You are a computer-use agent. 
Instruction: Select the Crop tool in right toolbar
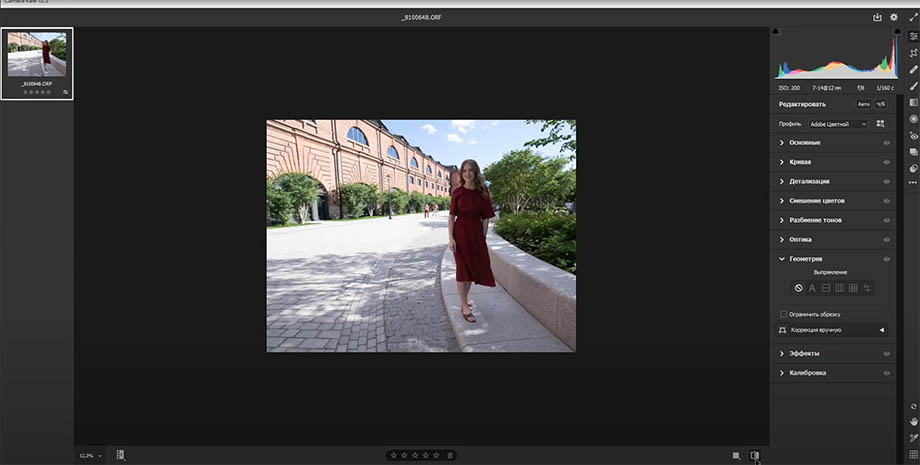click(913, 52)
